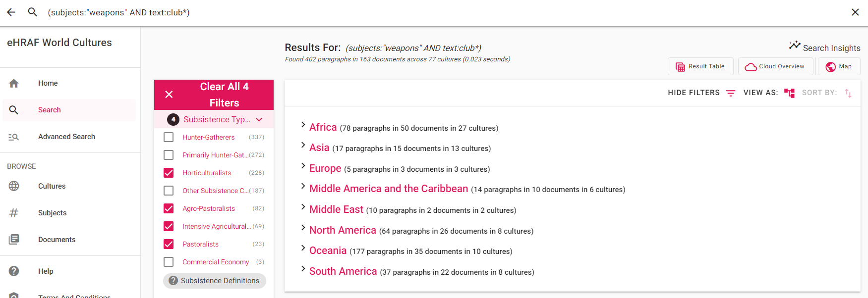Open the Map view
This screenshot has width=868, height=298.
click(x=839, y=66)
